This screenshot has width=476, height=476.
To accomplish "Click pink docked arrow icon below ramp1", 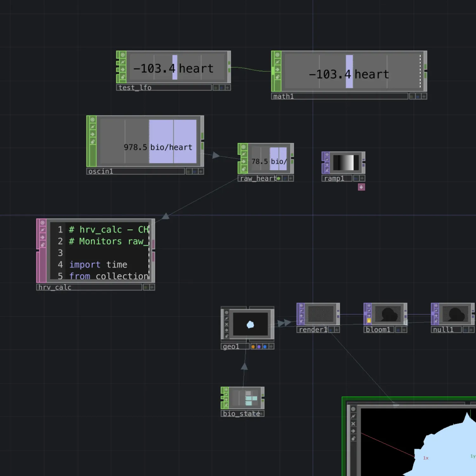I will (361, 187).
